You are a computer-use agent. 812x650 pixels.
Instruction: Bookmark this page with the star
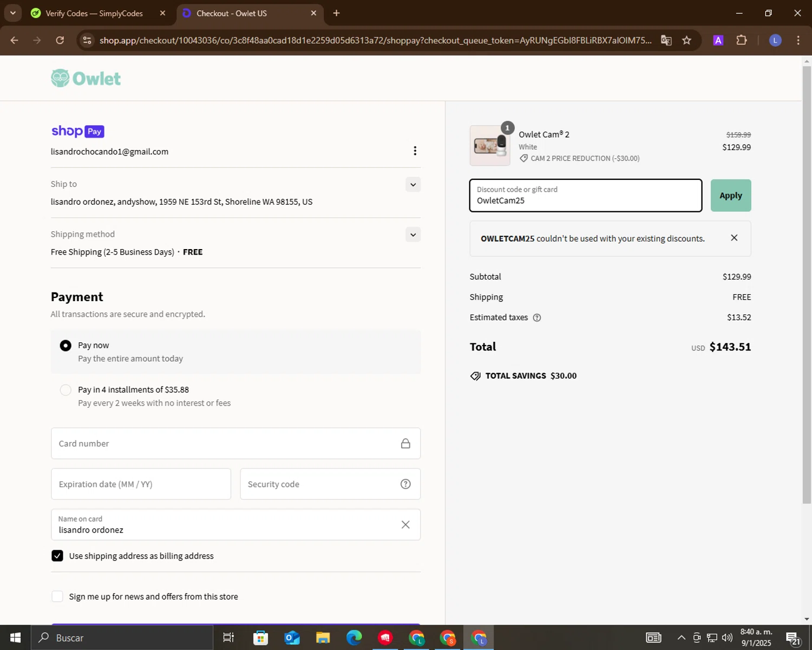686,40
